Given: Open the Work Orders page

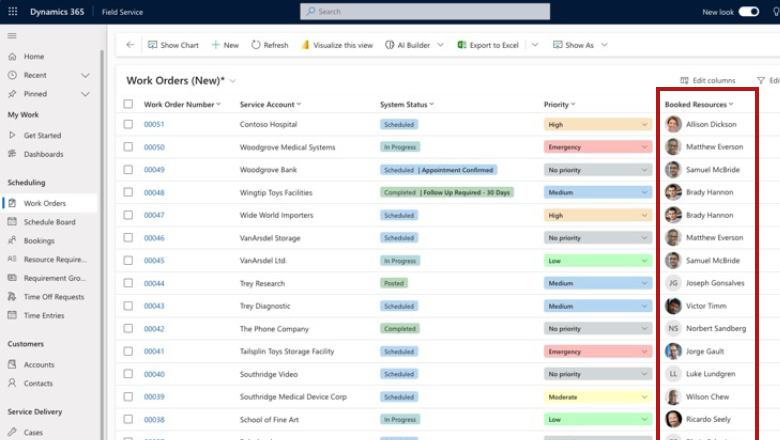Looking at the screenshot, I should (x=50, y=203).
